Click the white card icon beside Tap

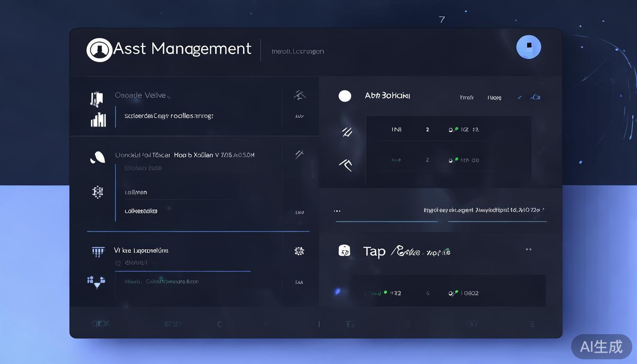[344, 251]
